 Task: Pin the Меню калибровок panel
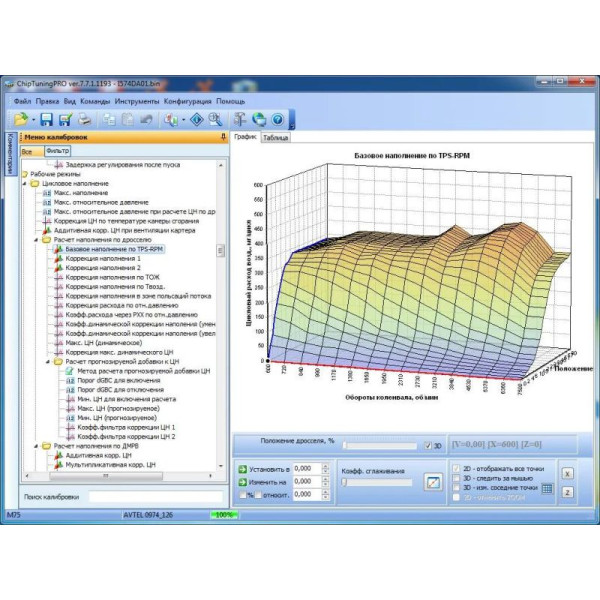pyautogui.click(x=223, y=136)
